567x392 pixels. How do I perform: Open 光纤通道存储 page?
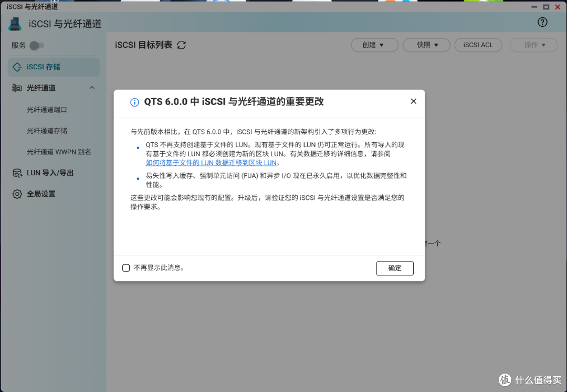click(47, 131)
